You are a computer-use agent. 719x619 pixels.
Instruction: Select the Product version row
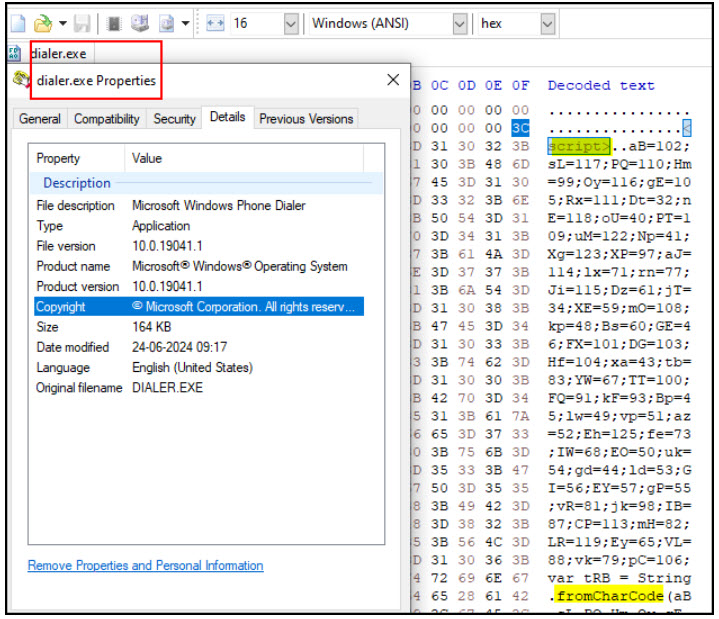(x=199, y=286)
